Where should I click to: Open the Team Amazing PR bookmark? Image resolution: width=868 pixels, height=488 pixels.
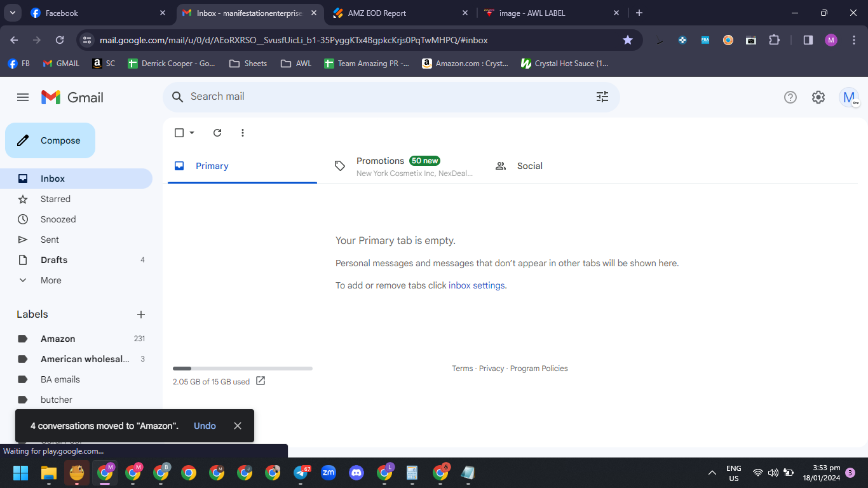[x=367, y=64]
